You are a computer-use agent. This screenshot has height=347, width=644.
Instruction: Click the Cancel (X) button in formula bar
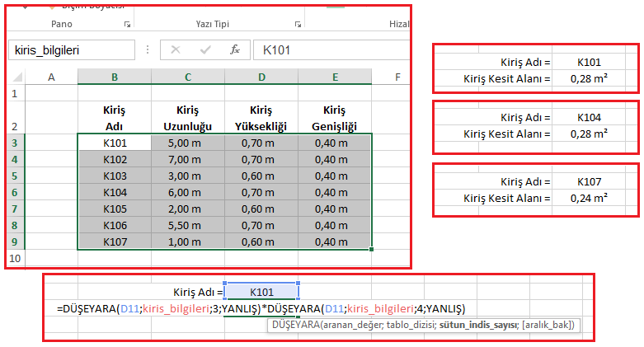click(x=176, y=49)
